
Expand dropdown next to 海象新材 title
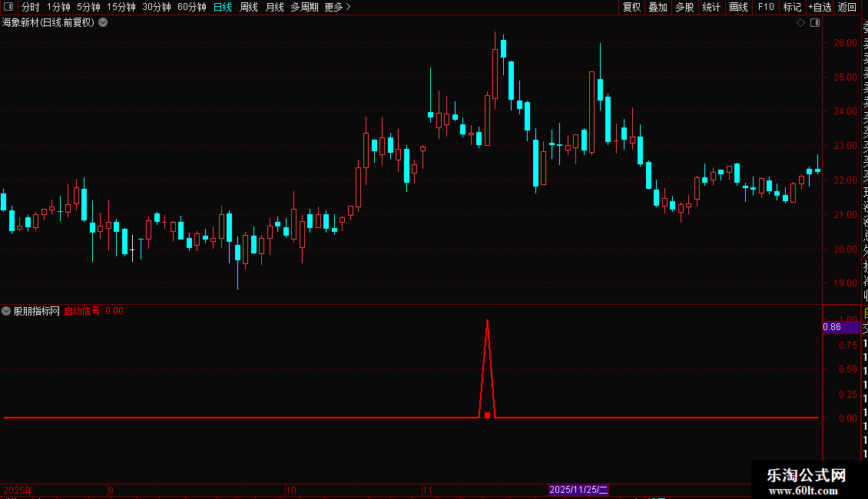[103, 23]
